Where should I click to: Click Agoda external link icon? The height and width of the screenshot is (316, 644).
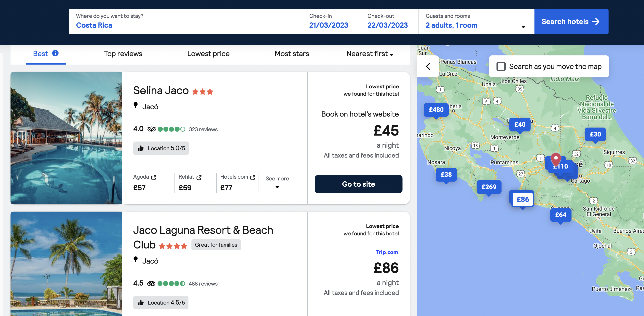(153, 177)
